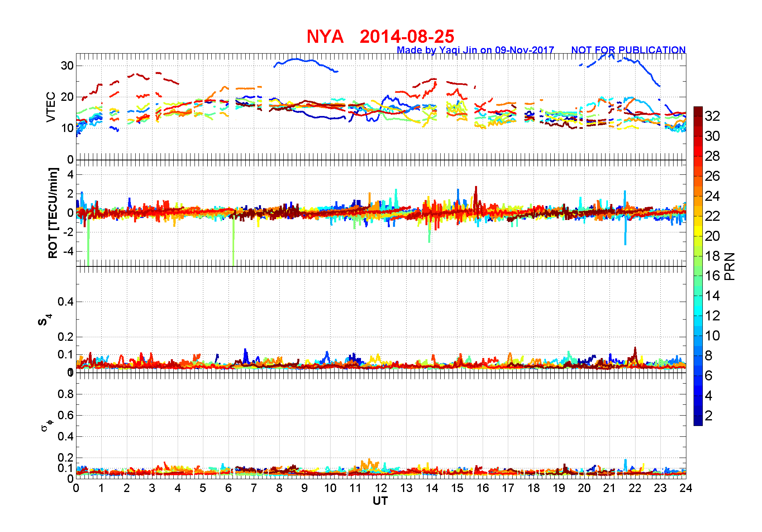This screenshot has height=532, width=762.
Task: Click the colorbar tick label "26"
Action: pos(712,176)
